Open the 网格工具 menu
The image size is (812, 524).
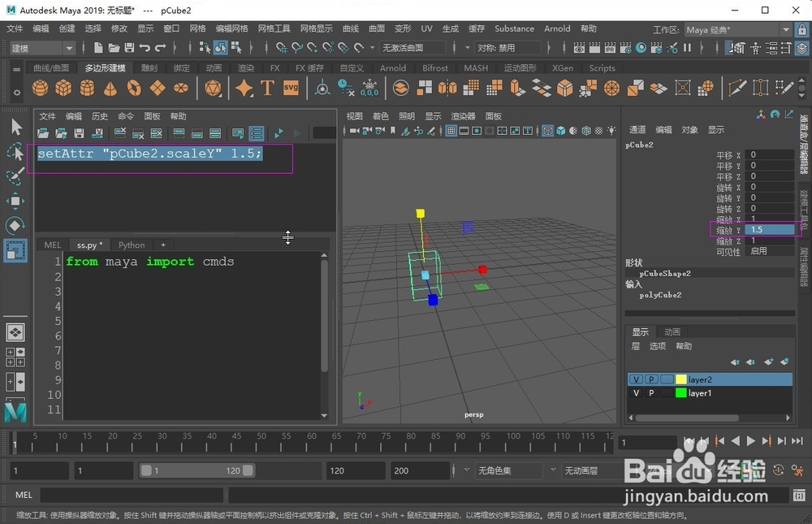point(274,28)
